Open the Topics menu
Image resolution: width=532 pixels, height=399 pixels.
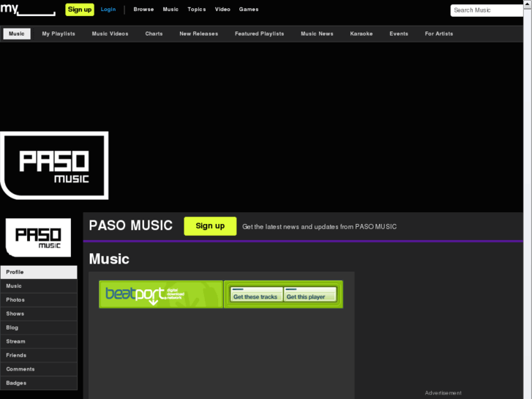[197, 10]
